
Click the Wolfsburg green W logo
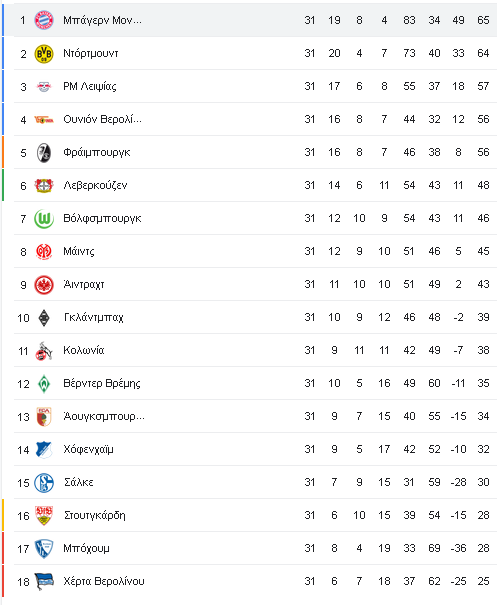[44, 218]
